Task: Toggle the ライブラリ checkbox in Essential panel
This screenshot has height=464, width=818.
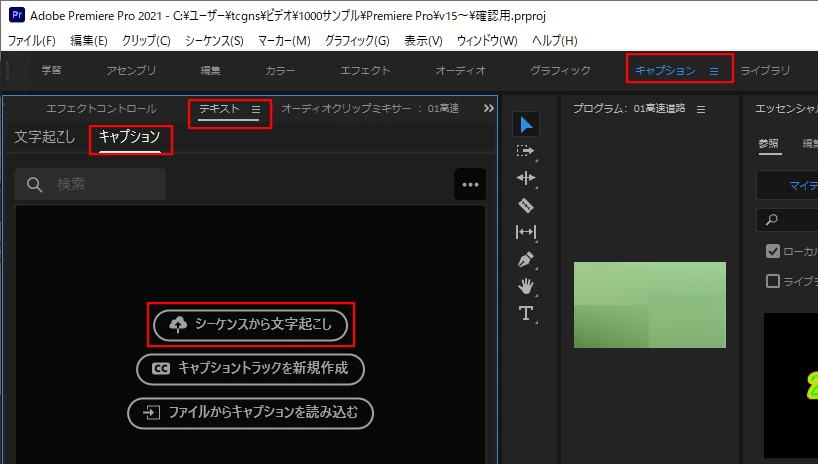Action: click(x=773, y=281)
